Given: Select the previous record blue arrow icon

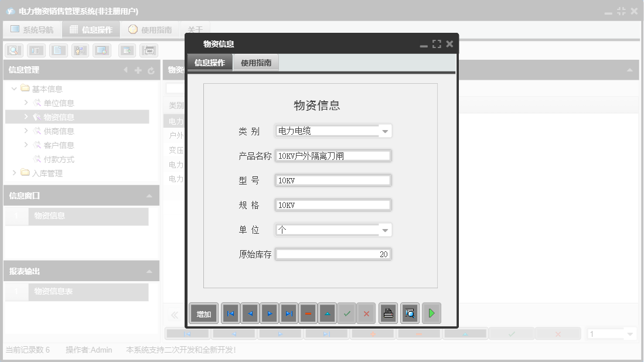Looking at the screenshot, I should [250, 313].
